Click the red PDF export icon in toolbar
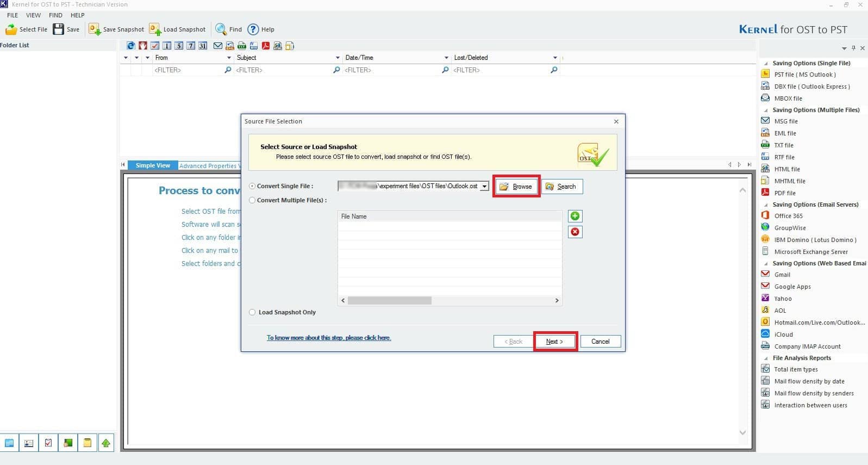This screenshot has height=465, width=868. tap(266, 46)
